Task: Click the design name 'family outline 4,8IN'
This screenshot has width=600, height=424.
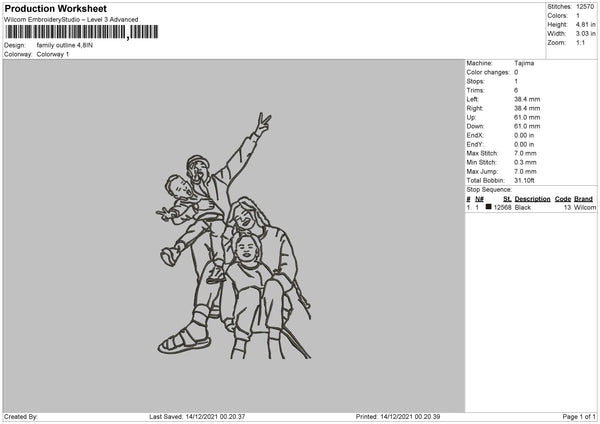Action: (x=65, y=45)
